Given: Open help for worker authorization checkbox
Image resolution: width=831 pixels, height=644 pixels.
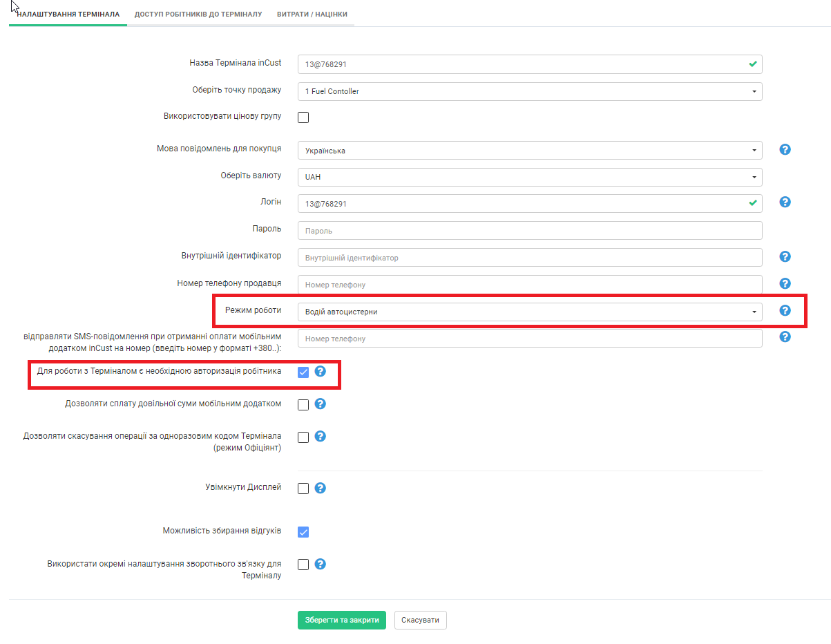Looking at the screenshot, I should coord(320,372).
